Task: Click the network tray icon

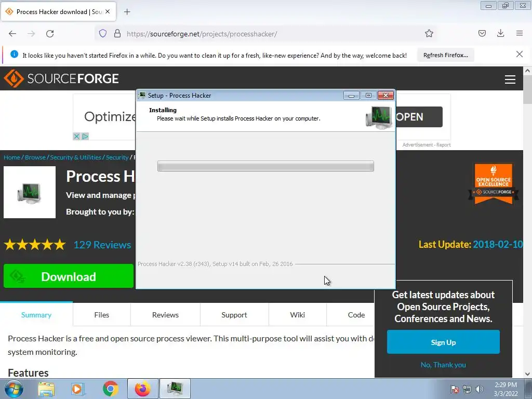Action: tap(467, 390)
